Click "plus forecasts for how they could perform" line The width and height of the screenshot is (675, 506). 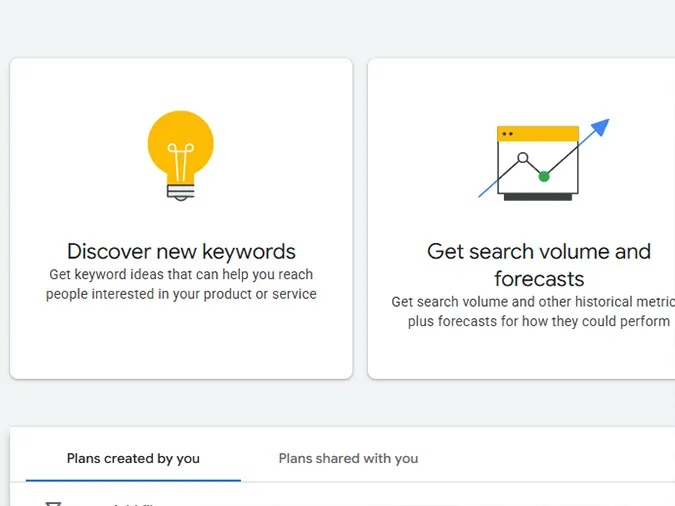click(x=539, y=322)
